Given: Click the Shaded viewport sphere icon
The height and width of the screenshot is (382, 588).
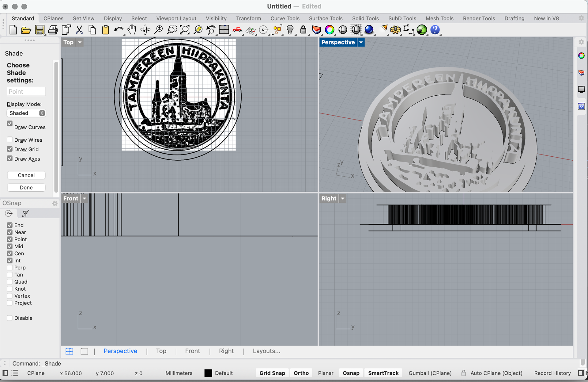Looking at the screenshot, I should pyautogui.click(x=343, y=30).
